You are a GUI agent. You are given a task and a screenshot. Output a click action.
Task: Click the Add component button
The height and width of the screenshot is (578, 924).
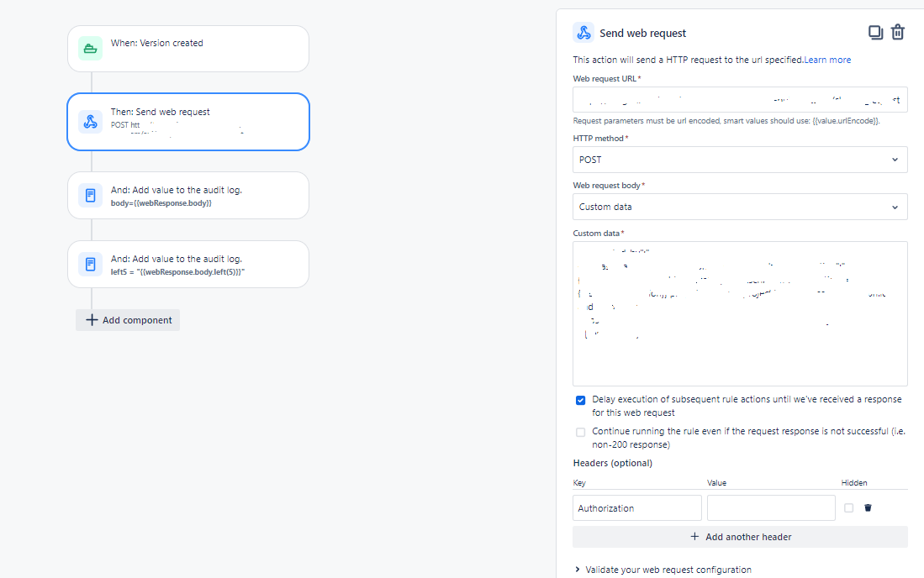click(128, 320)
